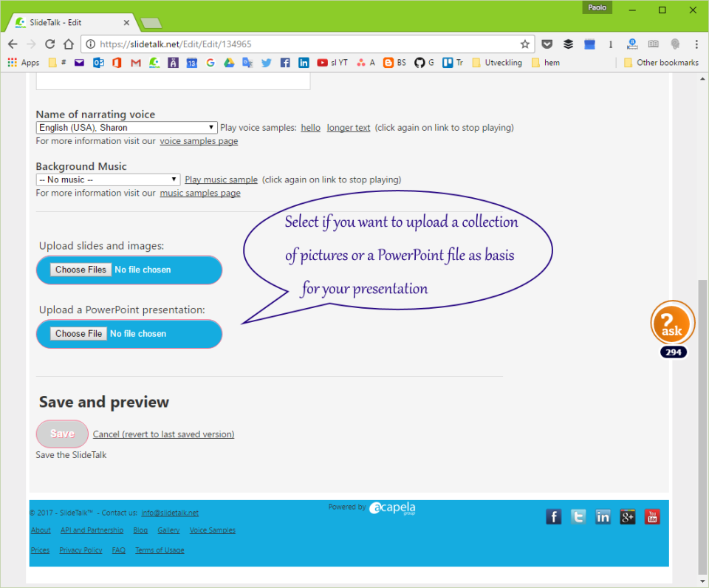Viewport: 709px width, 588px height.
Task: Open Apps grid shortcut in bookmarks bar
Action: coord(24,62)
